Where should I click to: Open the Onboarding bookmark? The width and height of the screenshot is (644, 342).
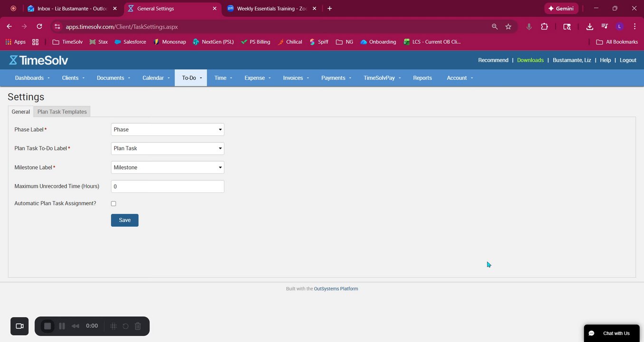[x=378, y=42]
